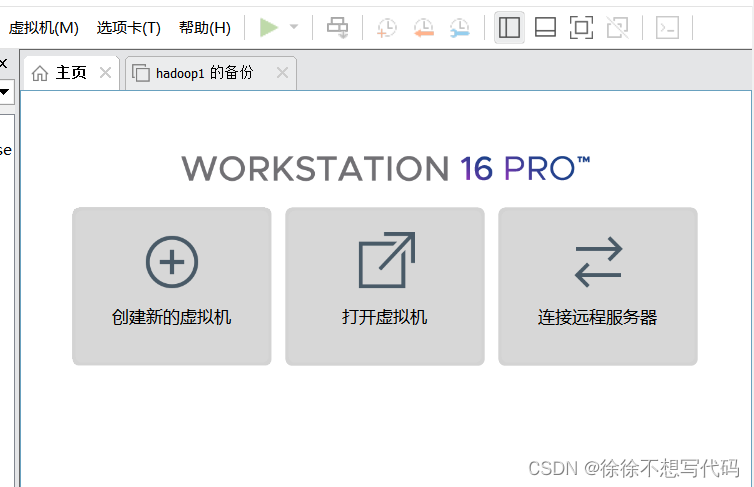Viewport: 754px width, 487px height.
Task: Toggle the thumbnail bar view icon
Action: point(546,27)
